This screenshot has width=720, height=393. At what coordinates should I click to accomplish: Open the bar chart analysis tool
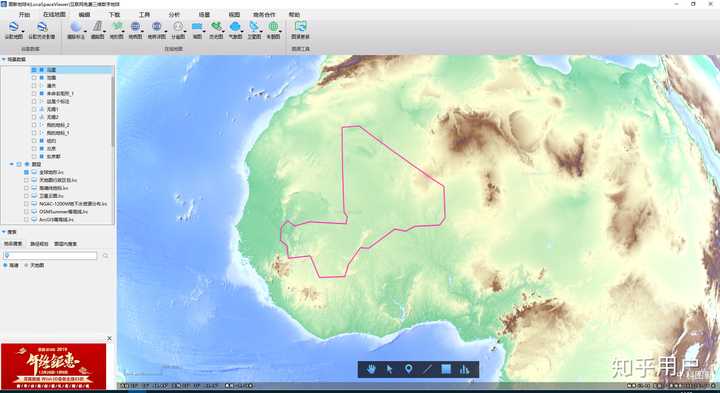coord(465,369)
